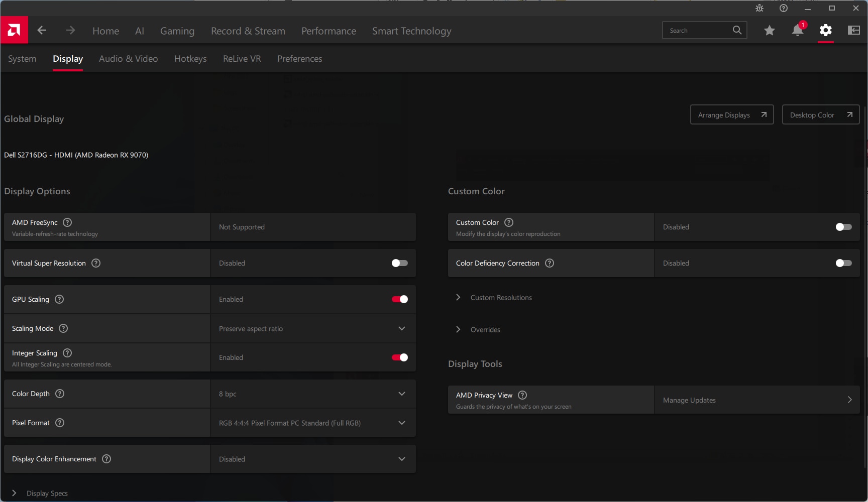
Task: Enable Color Deficiency Correction toggle
Action: click(x=844, y=263)
